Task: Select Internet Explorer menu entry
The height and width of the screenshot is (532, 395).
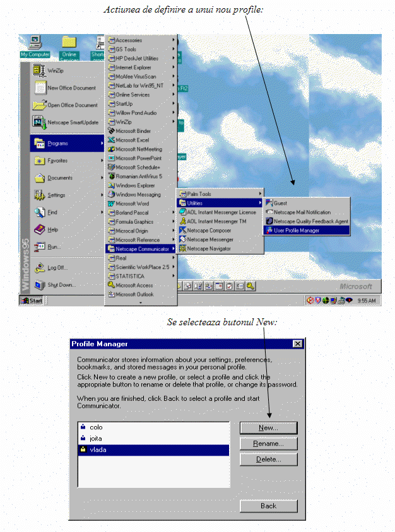Action: click(x=141, y=67)
